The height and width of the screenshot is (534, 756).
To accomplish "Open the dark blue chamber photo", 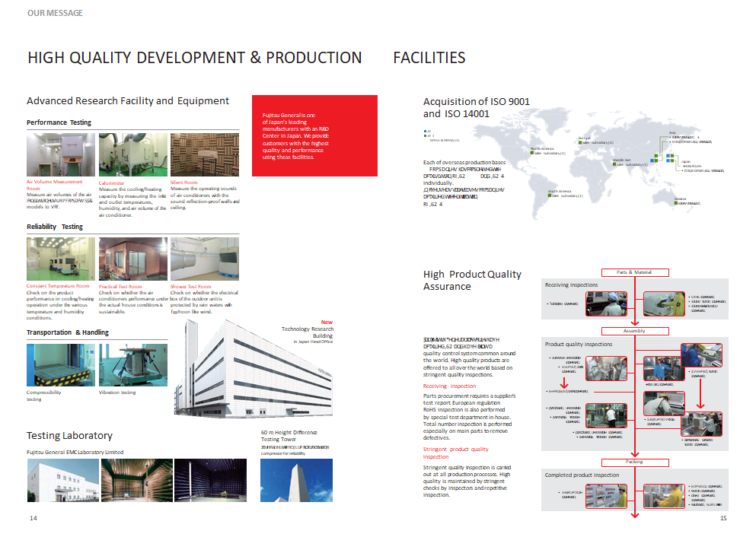I will coord(210,480).
